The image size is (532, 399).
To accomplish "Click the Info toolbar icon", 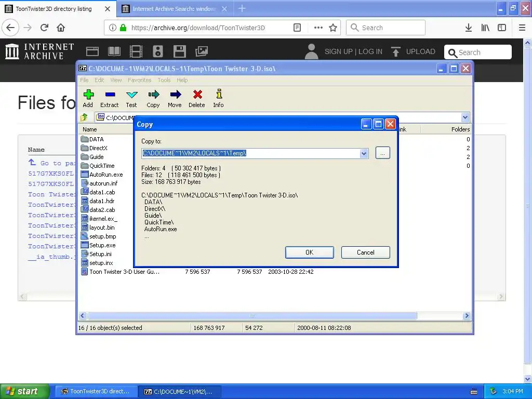I will click(219, 98).
